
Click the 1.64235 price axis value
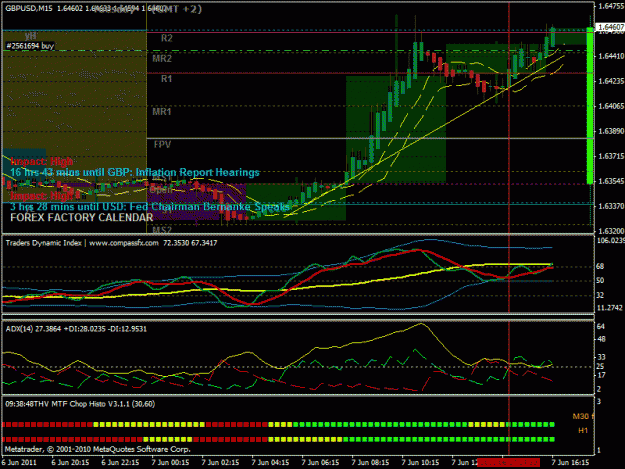(x=611, y=81)
